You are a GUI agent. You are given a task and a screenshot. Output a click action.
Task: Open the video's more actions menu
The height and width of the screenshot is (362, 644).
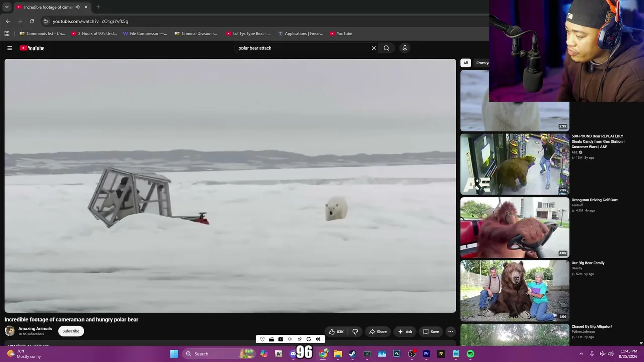pos(451,332)
